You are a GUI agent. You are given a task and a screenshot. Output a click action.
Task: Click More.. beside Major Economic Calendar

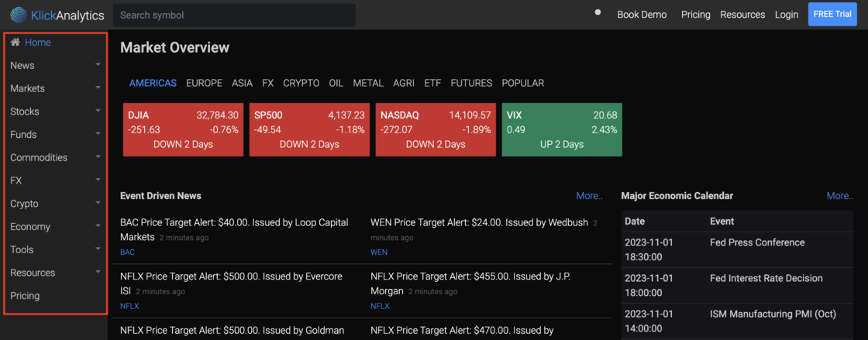coord(840,196)
